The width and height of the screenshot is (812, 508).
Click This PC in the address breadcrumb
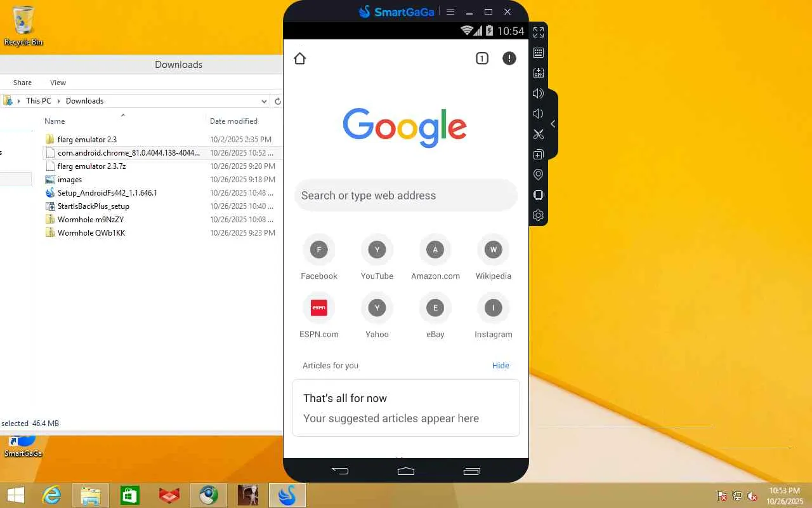coord(38,101)
